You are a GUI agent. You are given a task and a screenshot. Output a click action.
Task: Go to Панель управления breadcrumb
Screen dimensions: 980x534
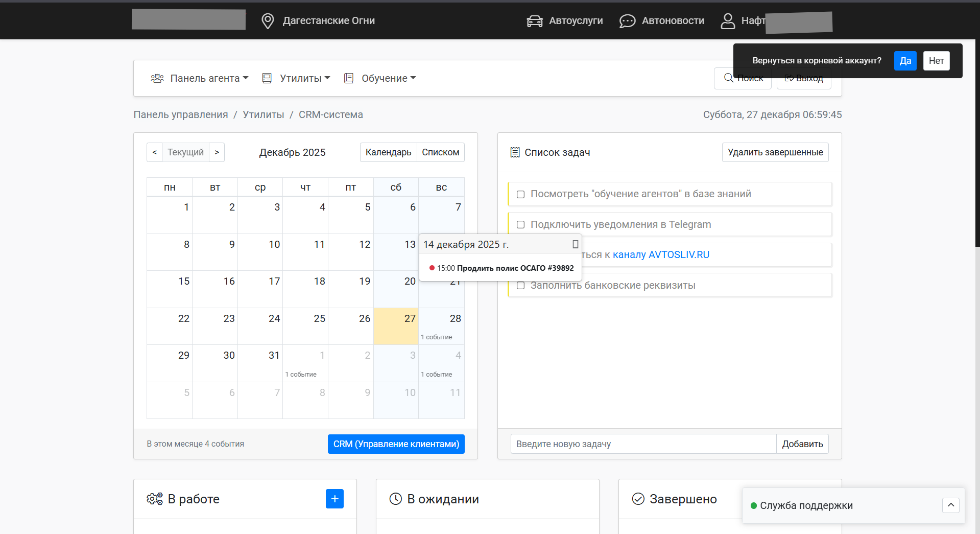tap(181, 114)
